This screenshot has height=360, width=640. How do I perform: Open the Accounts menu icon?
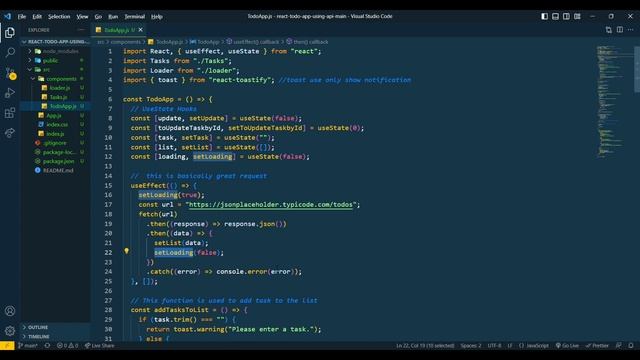coord(10,311)
